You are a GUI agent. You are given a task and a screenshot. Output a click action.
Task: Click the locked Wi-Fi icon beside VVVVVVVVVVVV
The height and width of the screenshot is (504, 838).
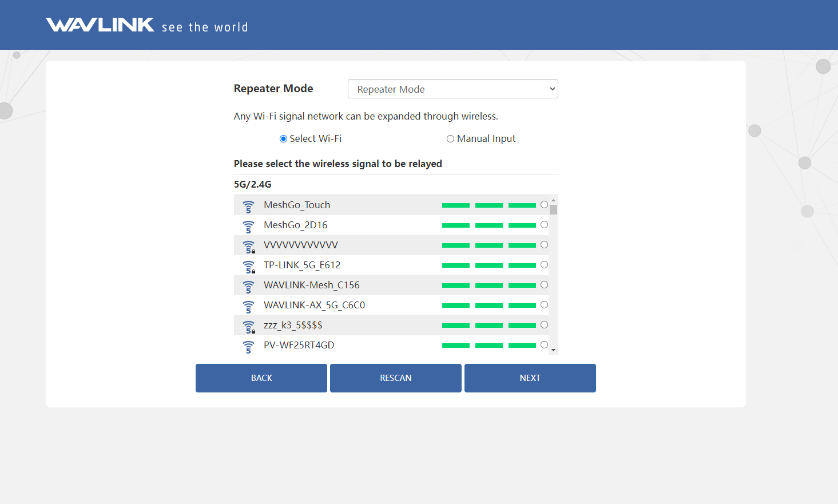tap(249, 247)
